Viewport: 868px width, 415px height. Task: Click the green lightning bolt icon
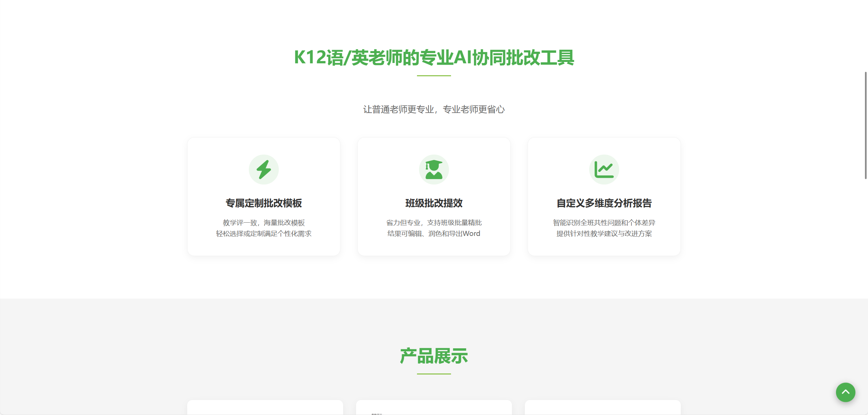point(264,170)
